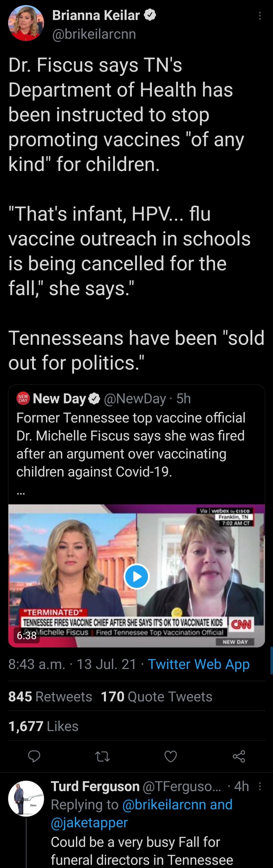
Task: Open the @jaketapper mention link
Action: (89, 822)
